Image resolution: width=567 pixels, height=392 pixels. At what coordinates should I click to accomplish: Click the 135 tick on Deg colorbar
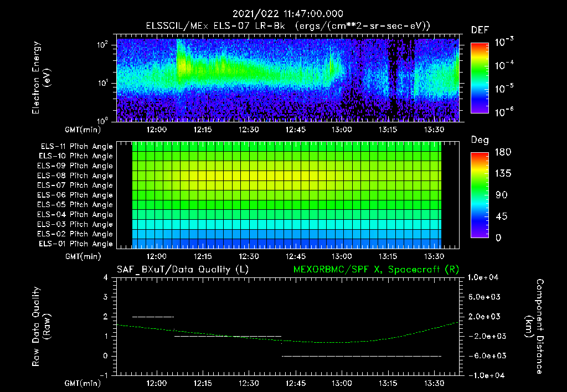click(x=503, y=174)
